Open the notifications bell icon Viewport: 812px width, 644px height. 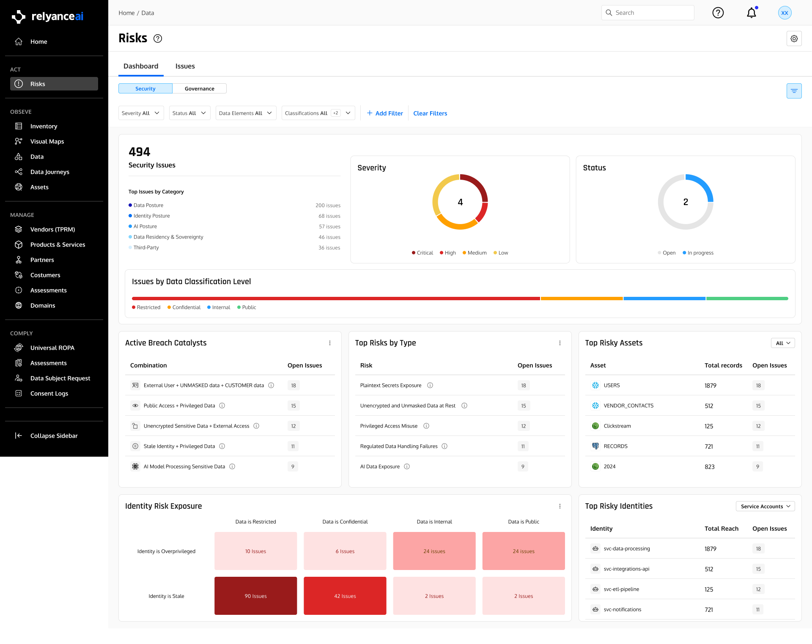point(751,13)
